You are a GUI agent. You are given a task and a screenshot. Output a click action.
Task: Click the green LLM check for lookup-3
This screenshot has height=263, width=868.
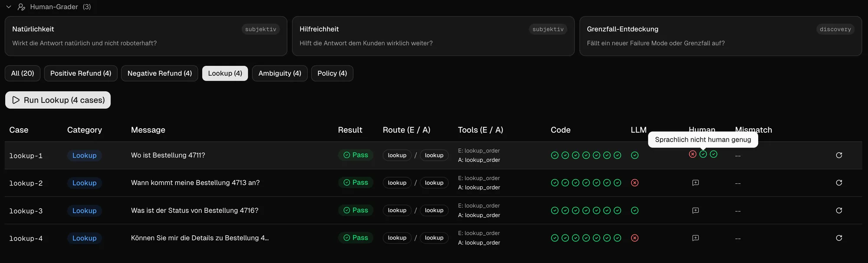[635, 211]
